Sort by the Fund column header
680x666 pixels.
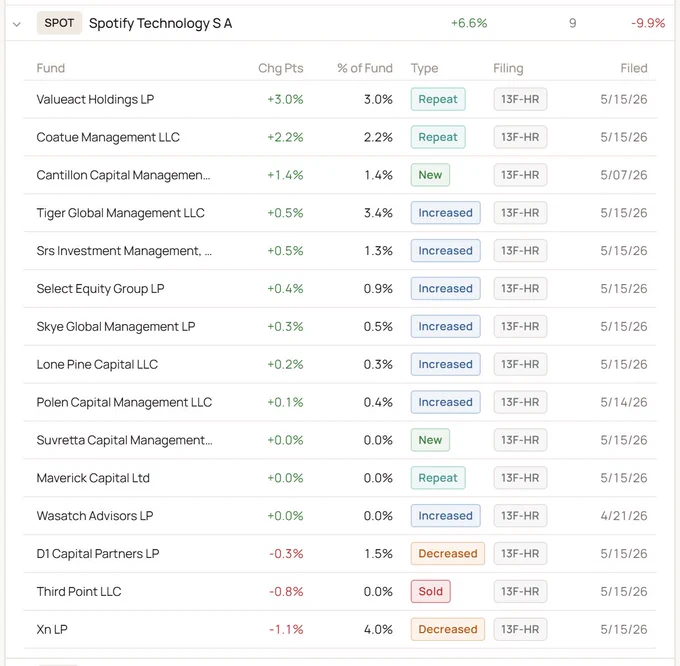tap(51, 68)
